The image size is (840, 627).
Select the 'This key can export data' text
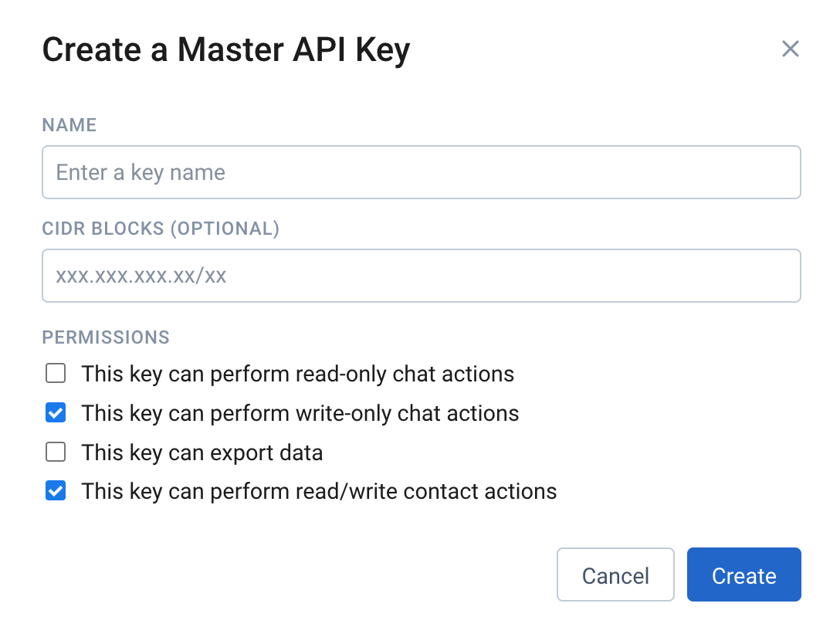202,452
